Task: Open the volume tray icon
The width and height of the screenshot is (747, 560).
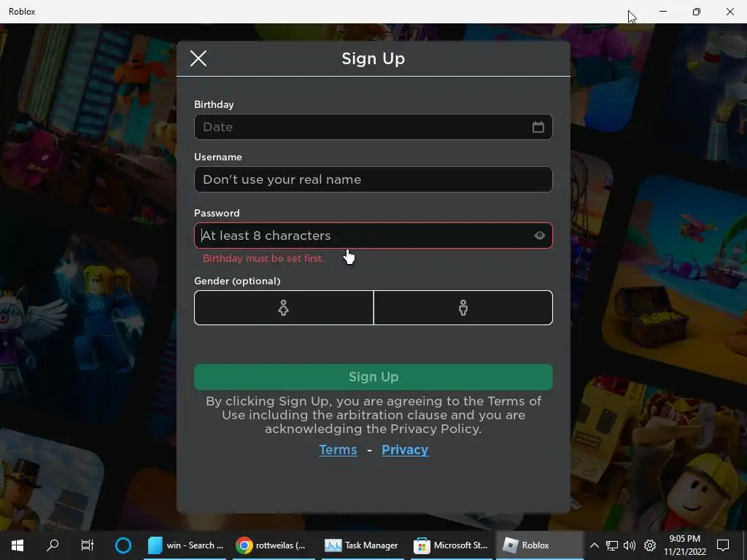Action: click(x=630, y=545)
